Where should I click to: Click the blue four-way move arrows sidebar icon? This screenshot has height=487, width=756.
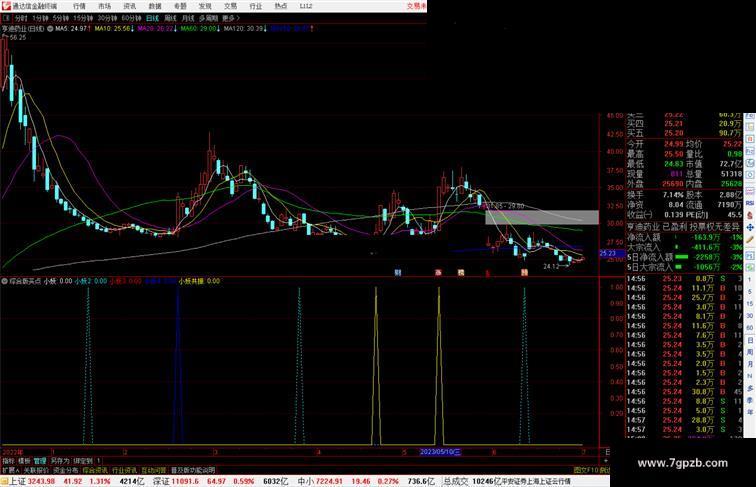pyautogui.click(x=750, y=228)
